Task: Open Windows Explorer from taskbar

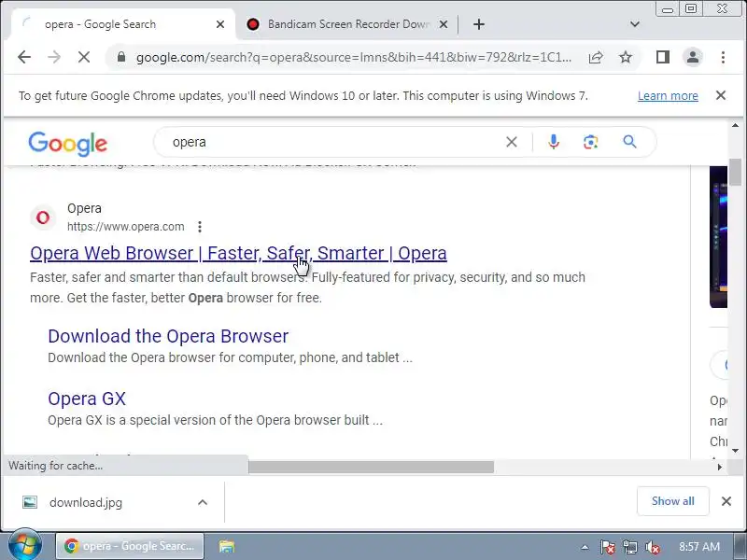Action: click(x=227, y=546)
